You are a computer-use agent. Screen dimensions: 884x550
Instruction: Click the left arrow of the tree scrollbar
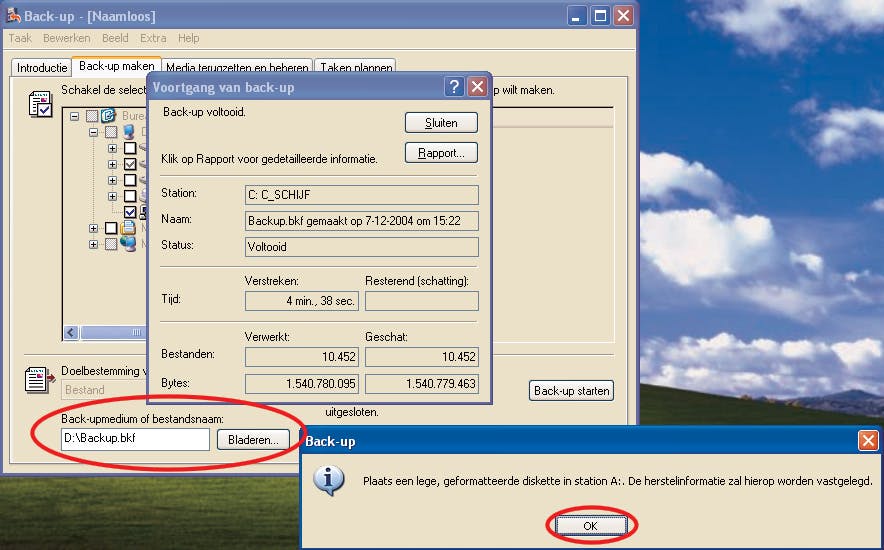click(x=70, y=332)
